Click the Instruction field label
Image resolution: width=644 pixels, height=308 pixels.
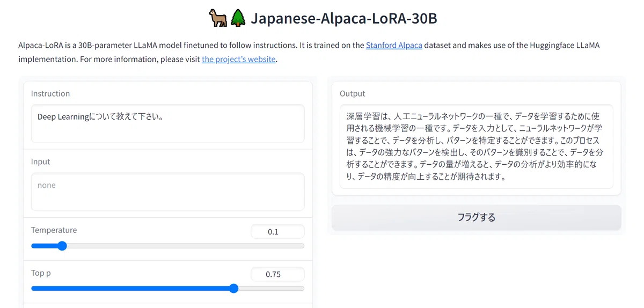pos(50,93)
